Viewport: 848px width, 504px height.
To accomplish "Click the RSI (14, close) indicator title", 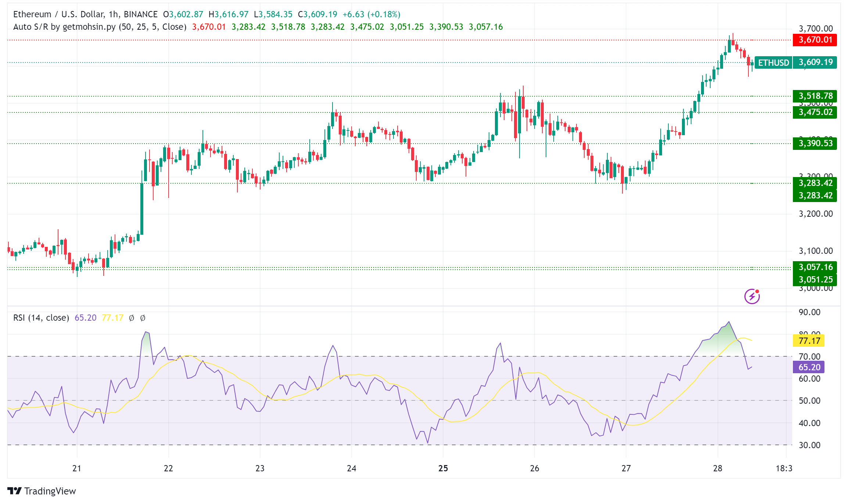I will tap(41, 318).
